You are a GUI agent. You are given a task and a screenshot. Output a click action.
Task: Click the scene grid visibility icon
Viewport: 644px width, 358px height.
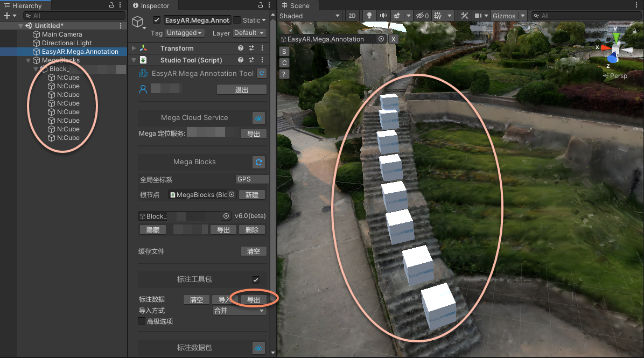point(437,16)
